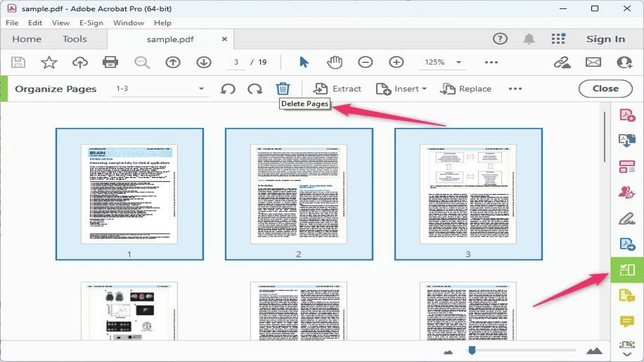Click the Extract pages tool
Viewport: 644px width, 362px height.
point(337,88)
